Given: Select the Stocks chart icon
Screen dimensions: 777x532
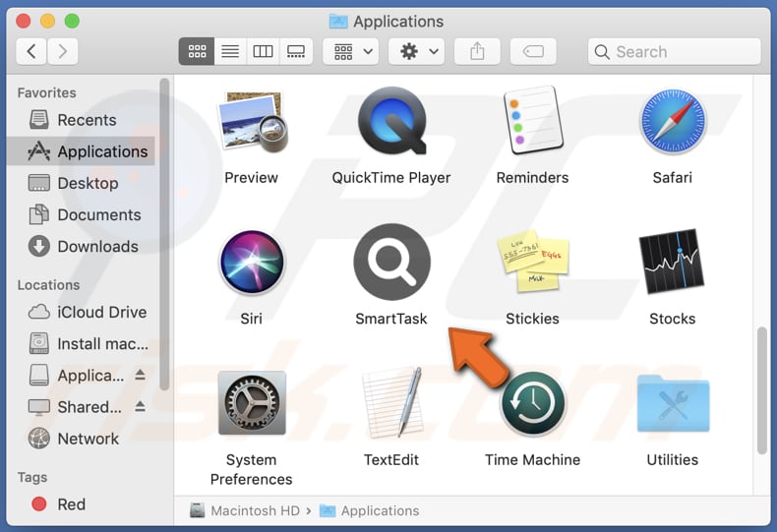Looking at the screenshot, I should (x=672, y=261).
